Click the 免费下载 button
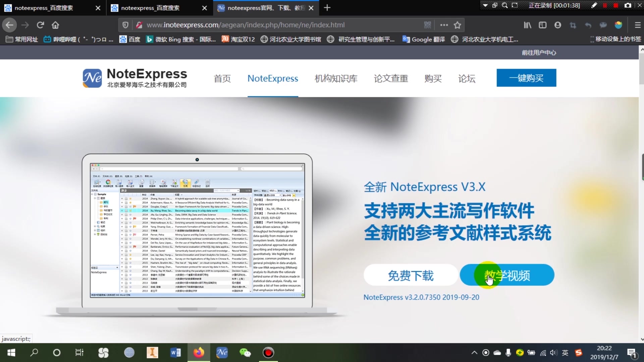Screen dimensions: 644x362 pyautogui.click(x=411, y=275)
